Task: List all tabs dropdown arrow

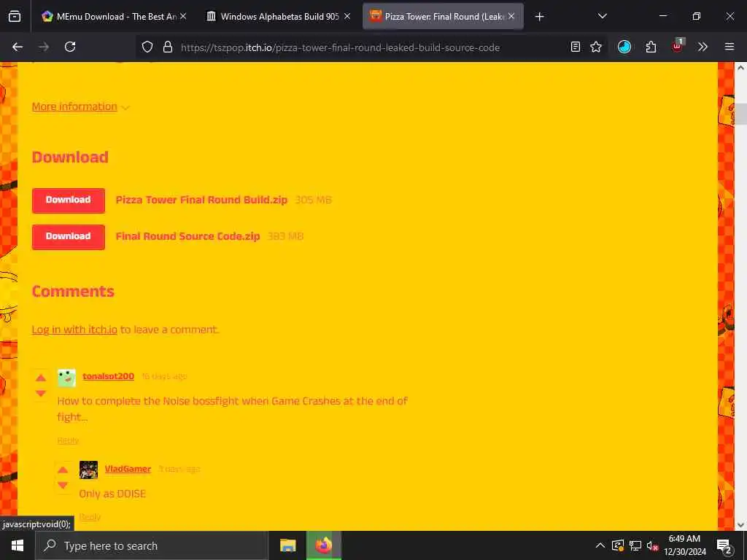Action: (603, 16)
